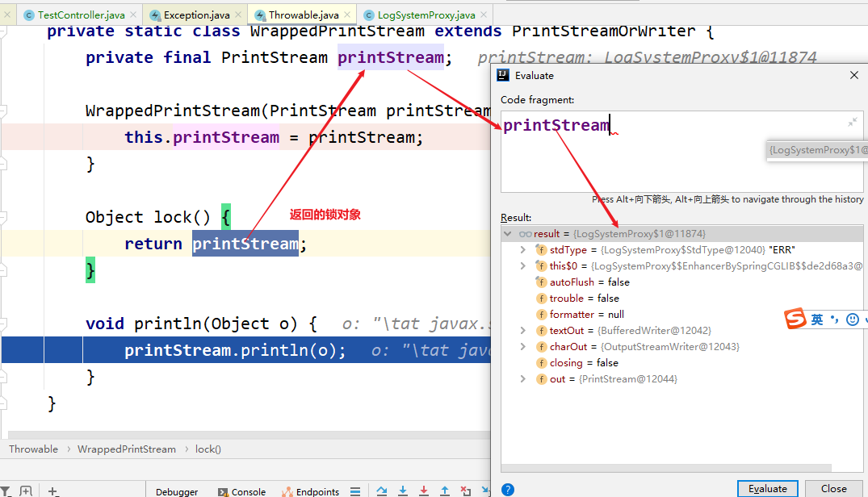Click the Throwable breadcrumb
This screenshot has height=497, width=868.
tap(33, 449)
